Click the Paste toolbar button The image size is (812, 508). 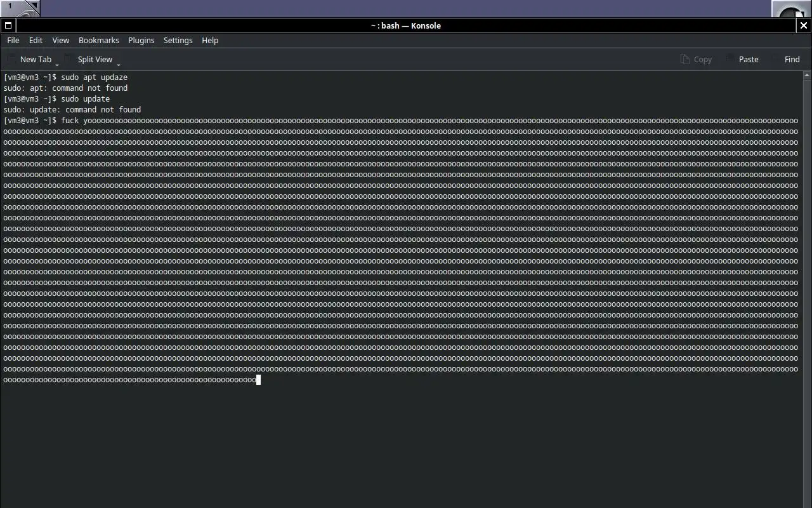click(742, 59)
